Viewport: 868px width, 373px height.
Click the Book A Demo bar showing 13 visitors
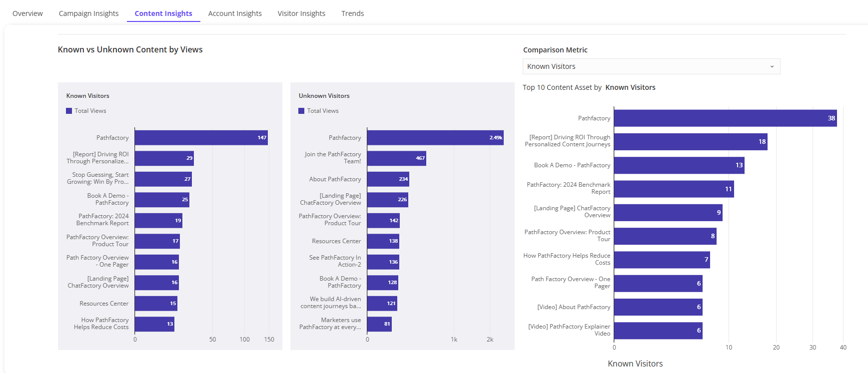point(679,165)
